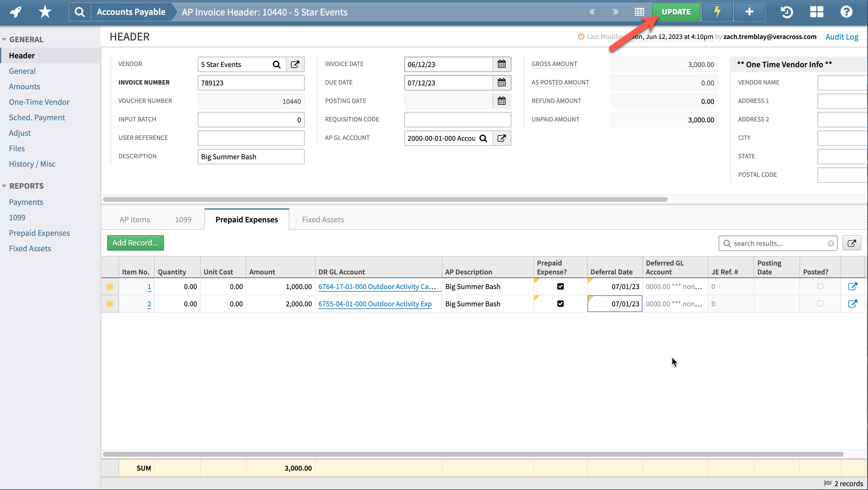Open the favorites star icon

pyautogui.click(x=44, y=12)
